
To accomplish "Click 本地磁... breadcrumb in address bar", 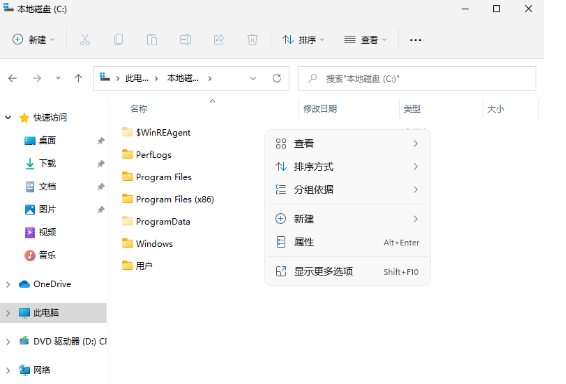I will [x=183, y=78].
